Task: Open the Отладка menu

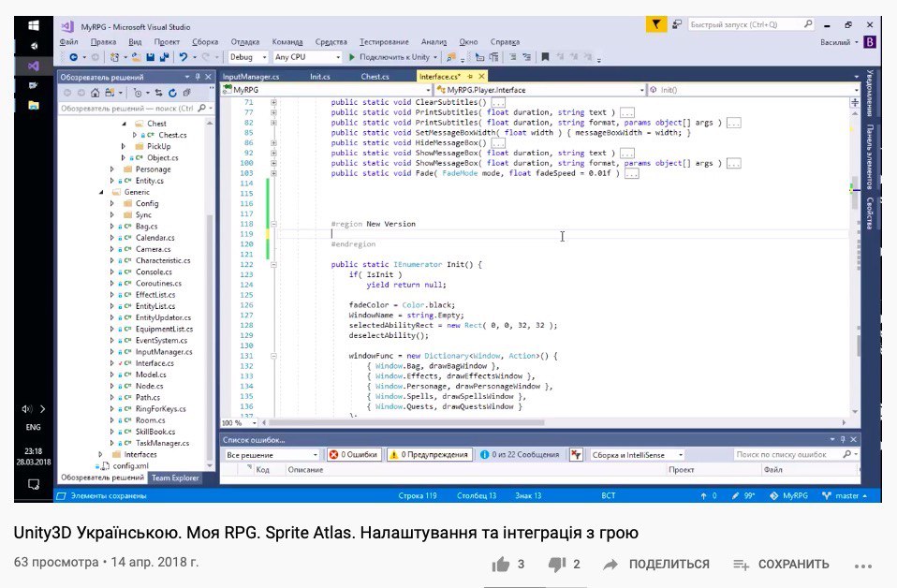Action: tap(244, 42)
